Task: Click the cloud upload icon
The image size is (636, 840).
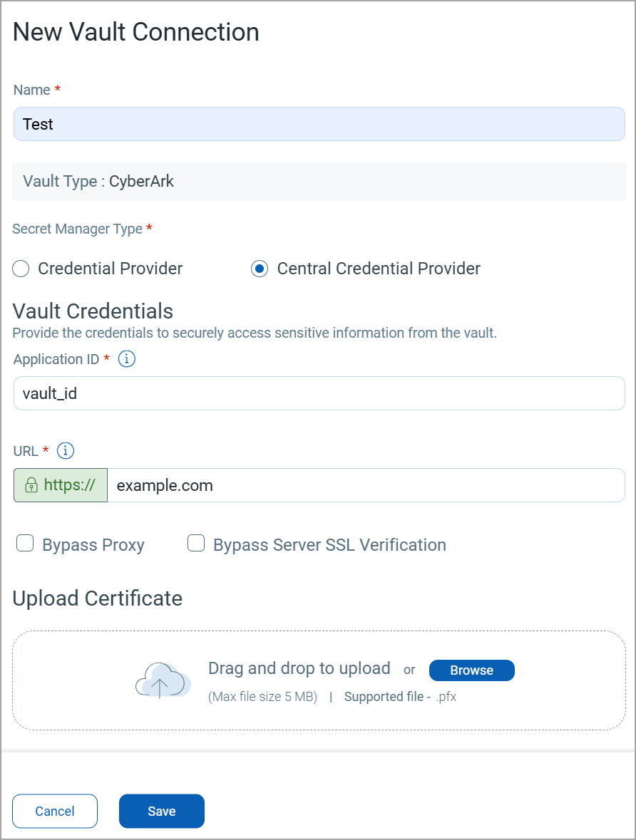Action: (163, 680)
